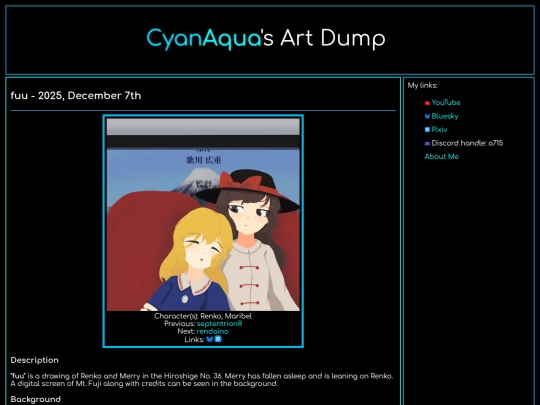Viewport: 540px width, 405px height.
Task: Select the Discord handle text o715
Action: click(496, 143)
